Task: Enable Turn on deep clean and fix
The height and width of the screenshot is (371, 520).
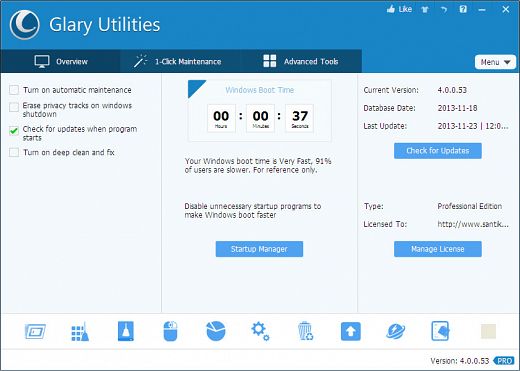Action: 14,152
